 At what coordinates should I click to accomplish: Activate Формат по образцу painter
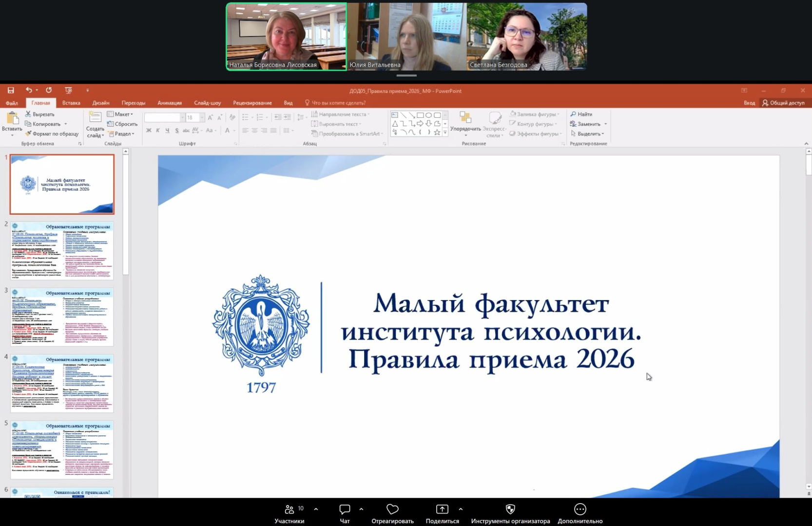click(x=52, y=133)
